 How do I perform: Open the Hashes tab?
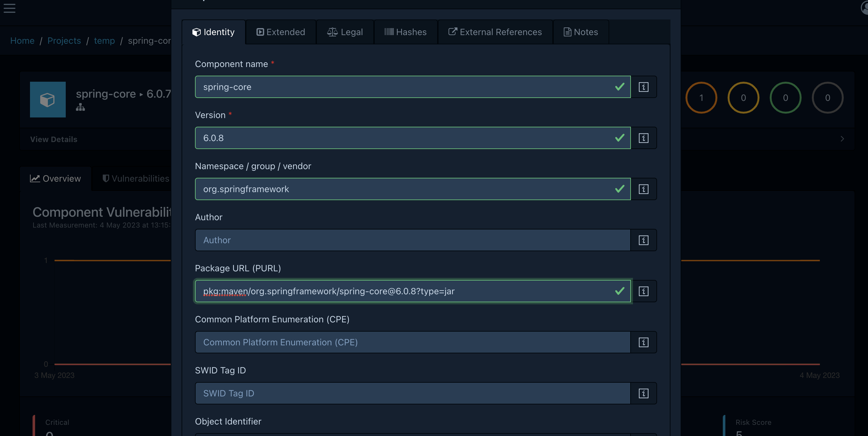coord(406,32)
